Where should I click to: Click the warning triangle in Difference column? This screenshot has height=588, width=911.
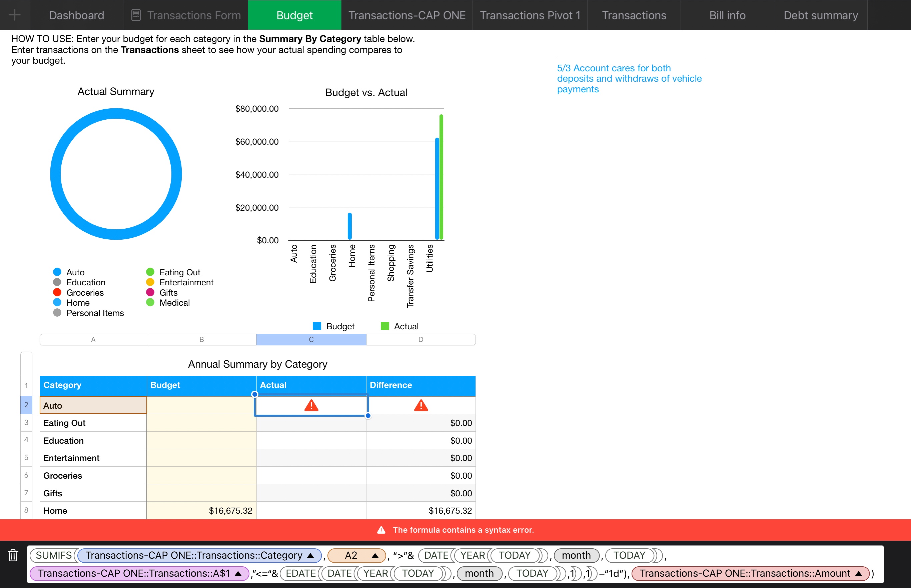coord(421,405)
